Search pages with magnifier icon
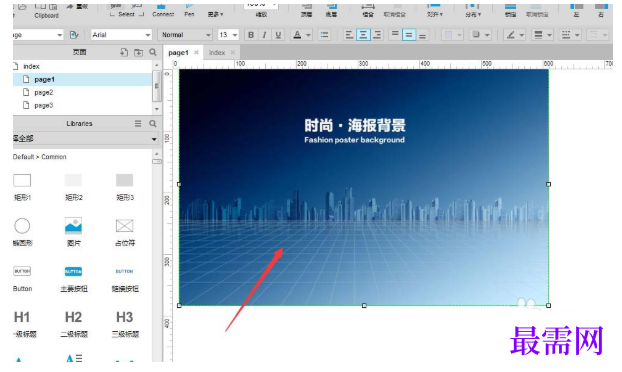 point(153,52)
